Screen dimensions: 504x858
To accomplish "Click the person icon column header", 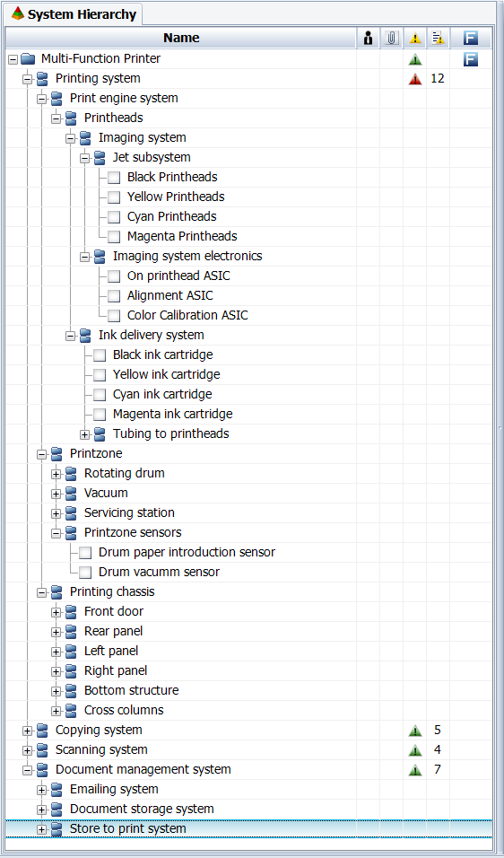I will point(369,39).
